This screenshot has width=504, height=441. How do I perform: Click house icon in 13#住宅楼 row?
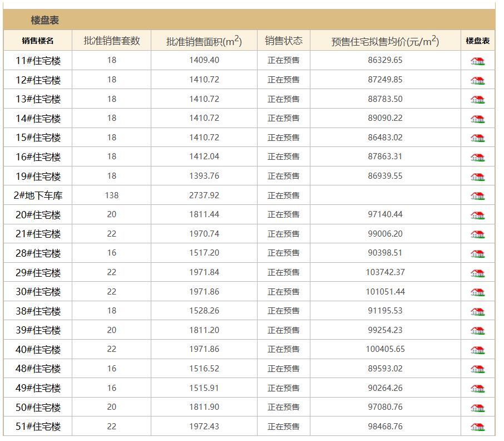[477, 100]
